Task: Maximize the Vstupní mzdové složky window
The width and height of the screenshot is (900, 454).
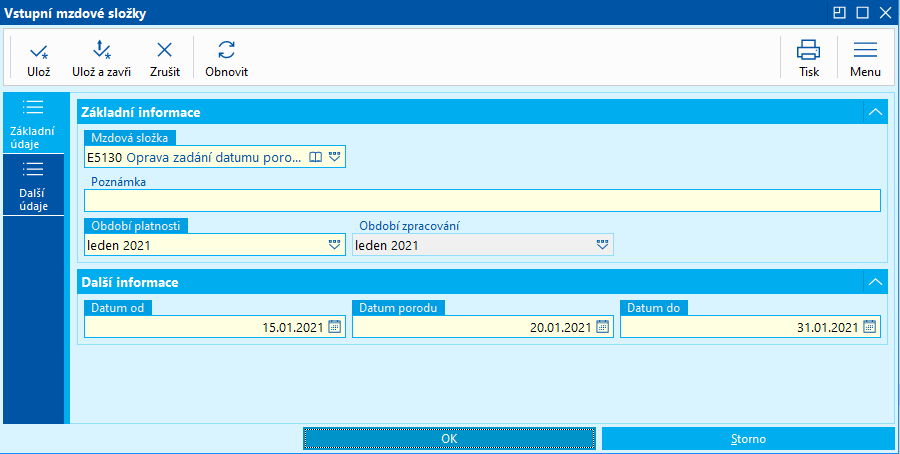Action: (862, 13)
